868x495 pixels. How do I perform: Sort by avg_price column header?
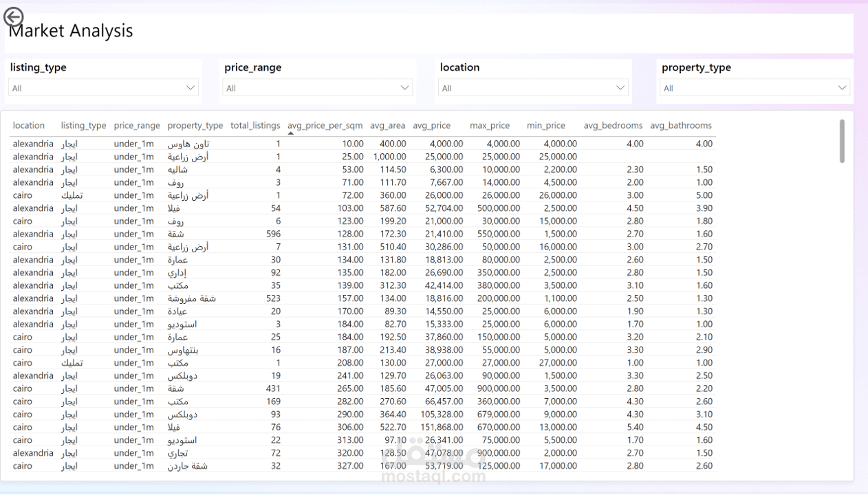432,125
